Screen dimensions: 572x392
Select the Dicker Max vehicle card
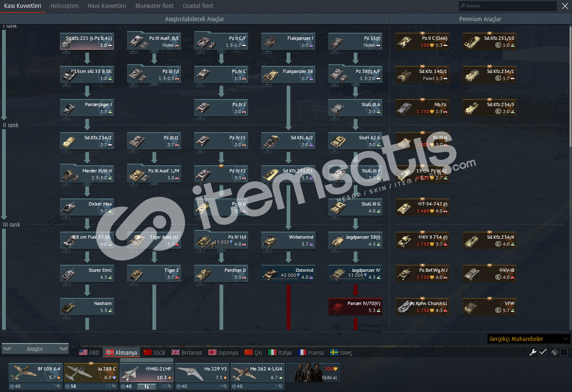point(87,207)
